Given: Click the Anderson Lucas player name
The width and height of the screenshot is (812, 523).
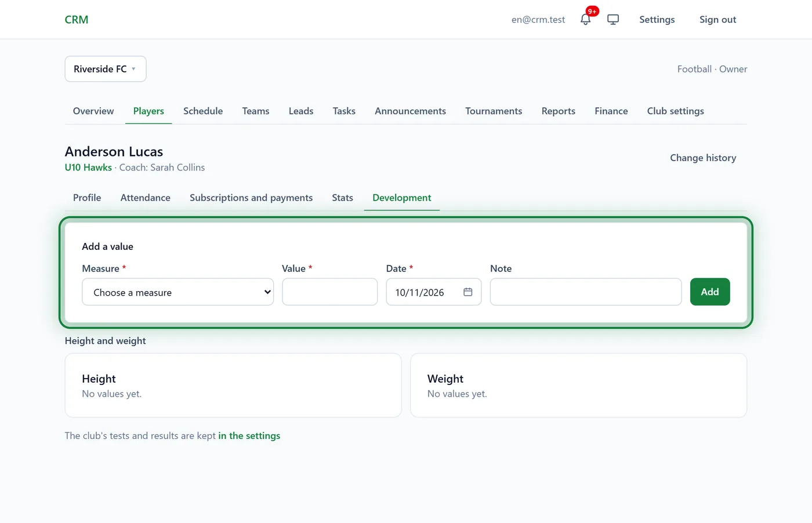Looking at the screenshot, I should [x=114, y=151].
